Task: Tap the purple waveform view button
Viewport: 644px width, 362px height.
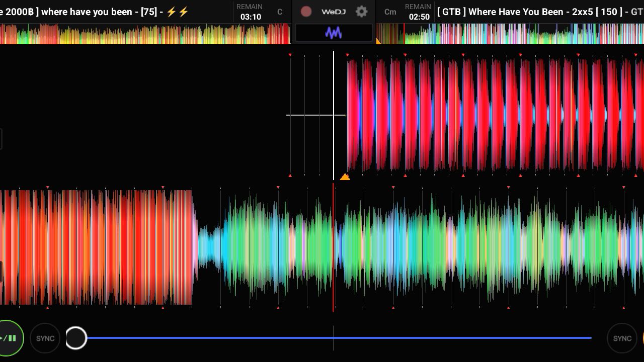Action: [x=334, y=33]
